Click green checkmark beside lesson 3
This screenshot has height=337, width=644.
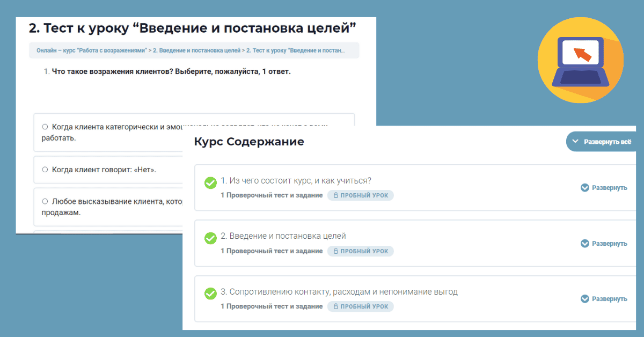click(x=210, y=294)
